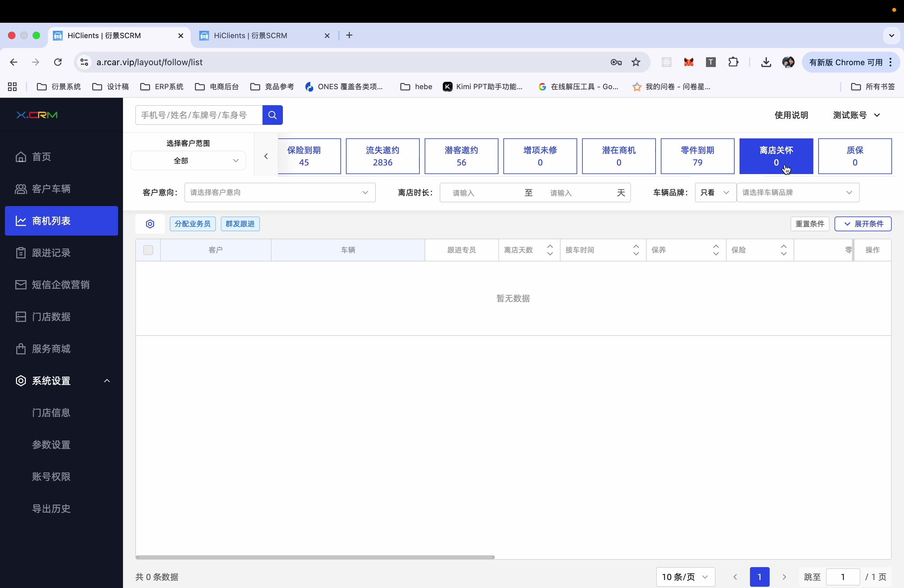Image resolution: width=904 pixels, height=588 pixels.
Task: Open 导出历史 submenu item
Action: [51, 509]
